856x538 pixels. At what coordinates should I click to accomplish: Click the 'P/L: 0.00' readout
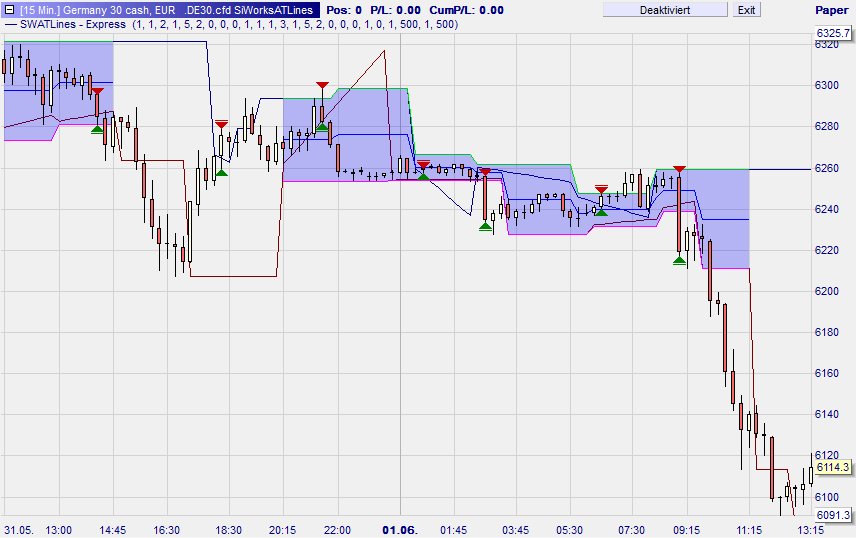point(395,10)
